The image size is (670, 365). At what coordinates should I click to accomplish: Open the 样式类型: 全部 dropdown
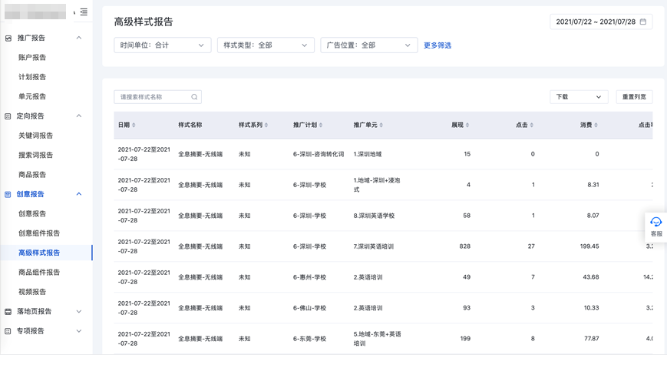pyautogui.click(x=266, y=45)
